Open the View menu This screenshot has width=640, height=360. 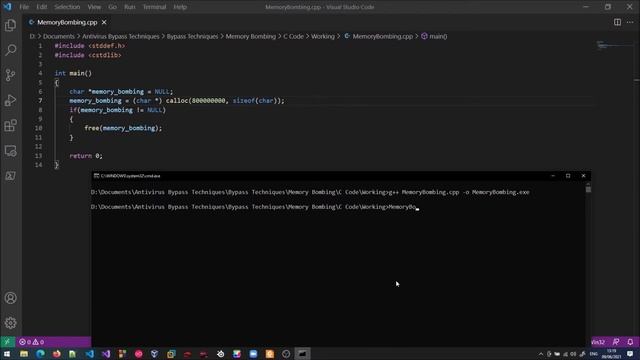[94, 7]
